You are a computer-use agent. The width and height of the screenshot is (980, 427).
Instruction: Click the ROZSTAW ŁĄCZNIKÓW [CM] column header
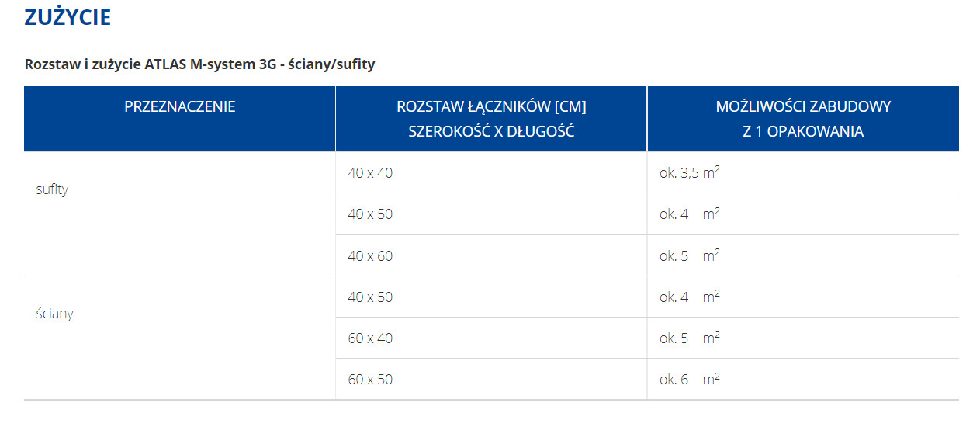(491, 107)
